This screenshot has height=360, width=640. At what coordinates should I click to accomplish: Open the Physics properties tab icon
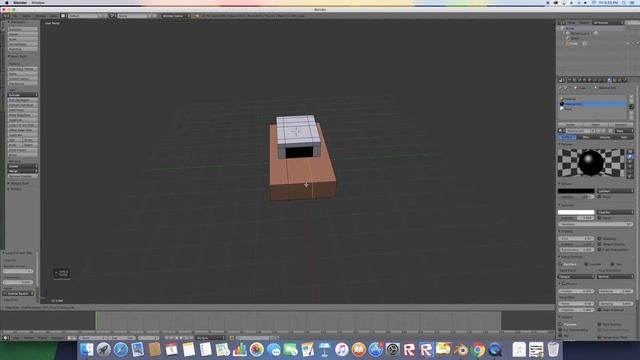coord(625,80)
